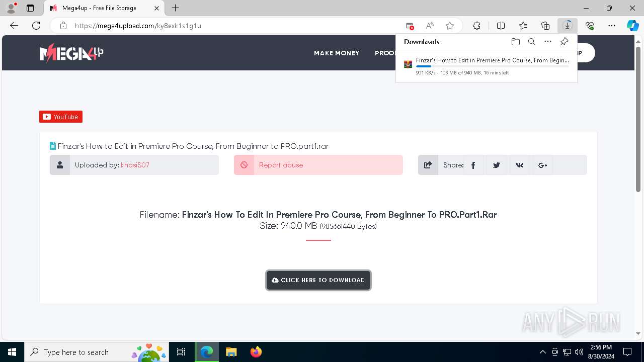
Task: Click the blocked media icon in the address bar
Action: click(410, 26)
